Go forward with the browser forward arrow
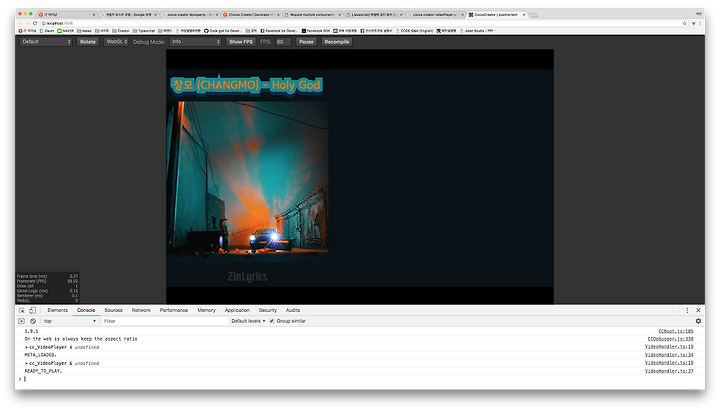 click(x=27, y=23)
